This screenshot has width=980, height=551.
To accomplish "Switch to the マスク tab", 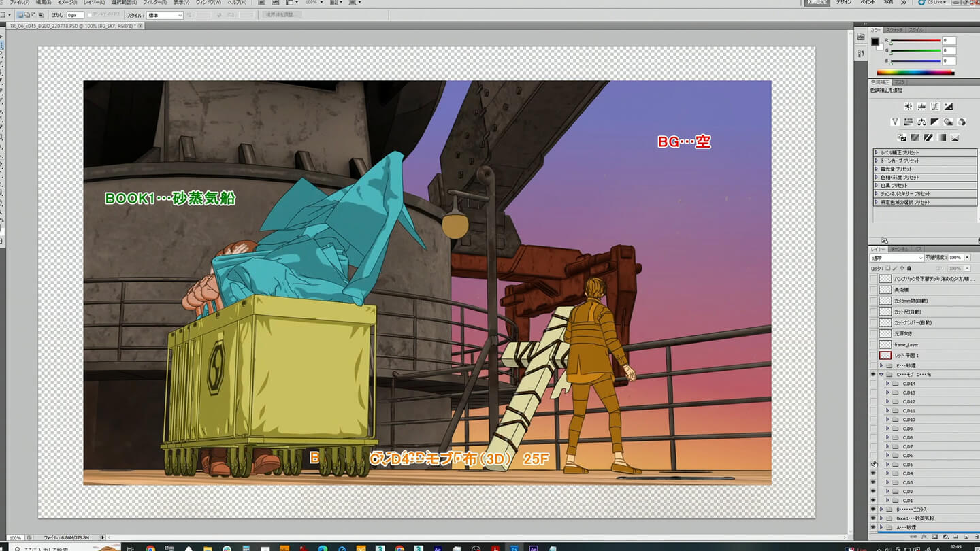I will pyautogui.click(x=900, y=82).
